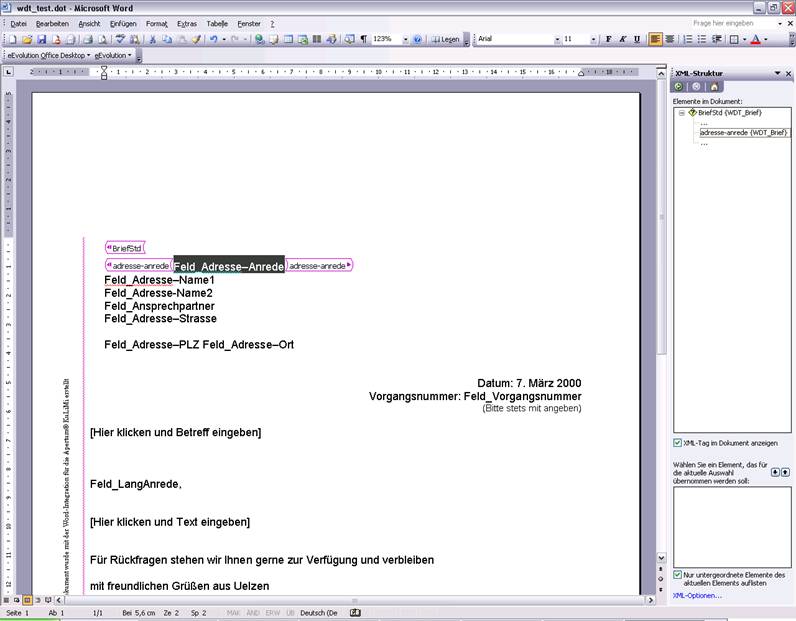Viewport: 796px width, 621px height.
Task: Open the Arial font name dropdown
Action: tap(557, 39)
